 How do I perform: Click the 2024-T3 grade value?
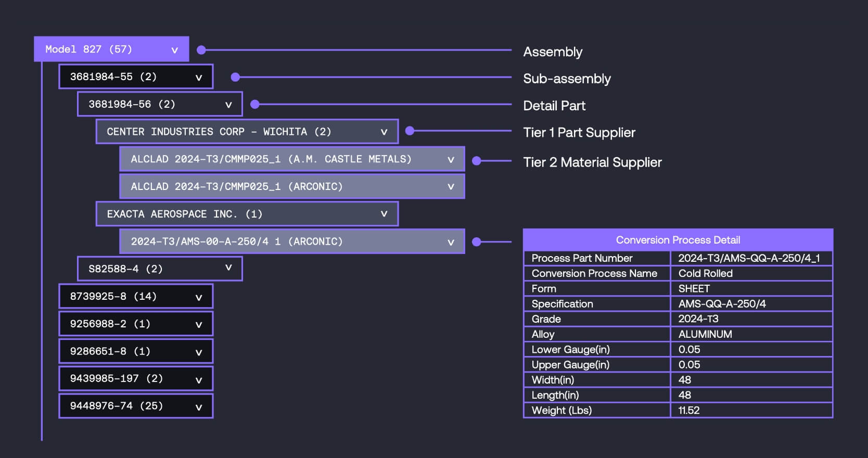(x=698, y=319)
